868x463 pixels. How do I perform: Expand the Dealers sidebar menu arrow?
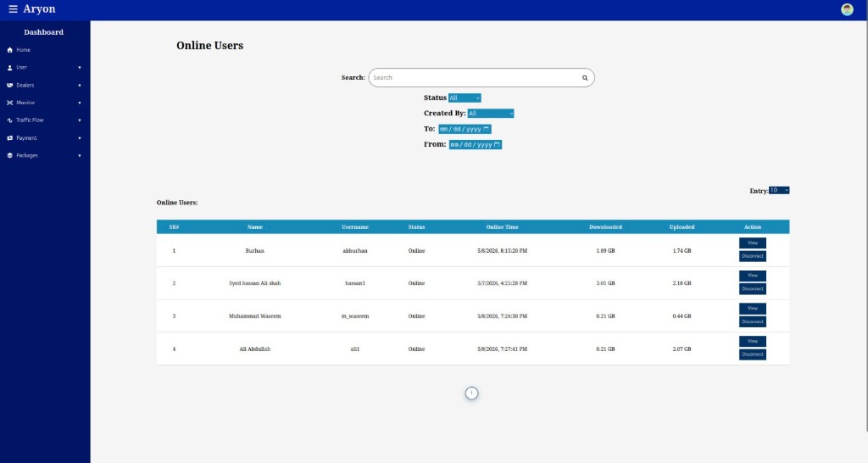pyautogui.click(x=80, y=86)
